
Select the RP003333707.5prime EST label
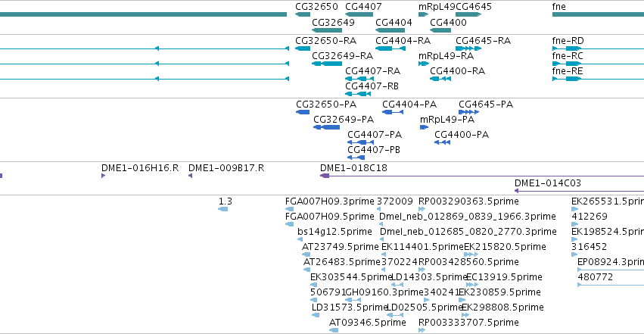pyautogui.click(x=468, y=323)
